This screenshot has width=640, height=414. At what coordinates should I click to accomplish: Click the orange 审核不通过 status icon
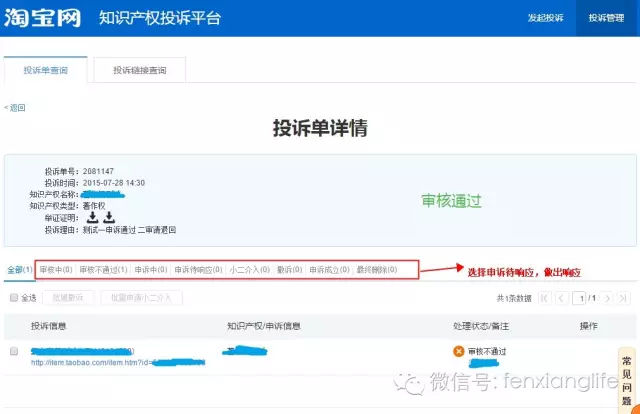[x=459, y=351]
